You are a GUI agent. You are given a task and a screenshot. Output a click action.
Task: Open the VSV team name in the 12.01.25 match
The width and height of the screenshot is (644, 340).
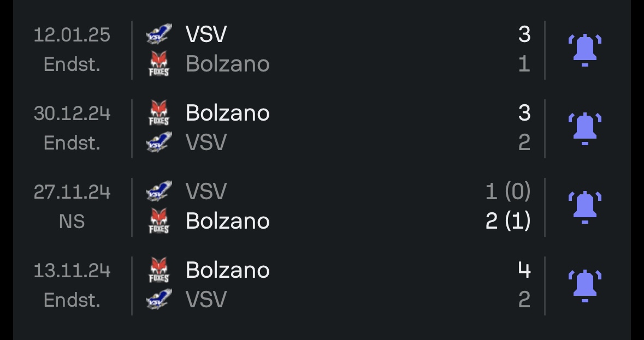tap(206, 35)
